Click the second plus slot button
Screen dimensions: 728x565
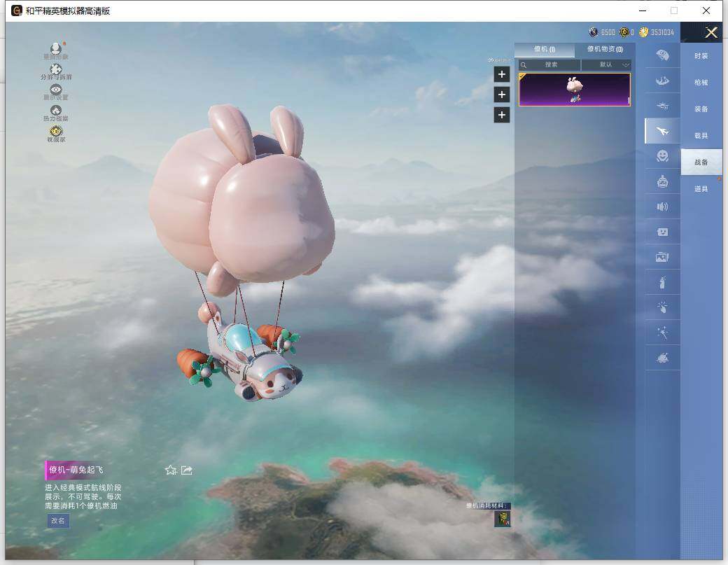pyautogui.click(x=501, y=95)
